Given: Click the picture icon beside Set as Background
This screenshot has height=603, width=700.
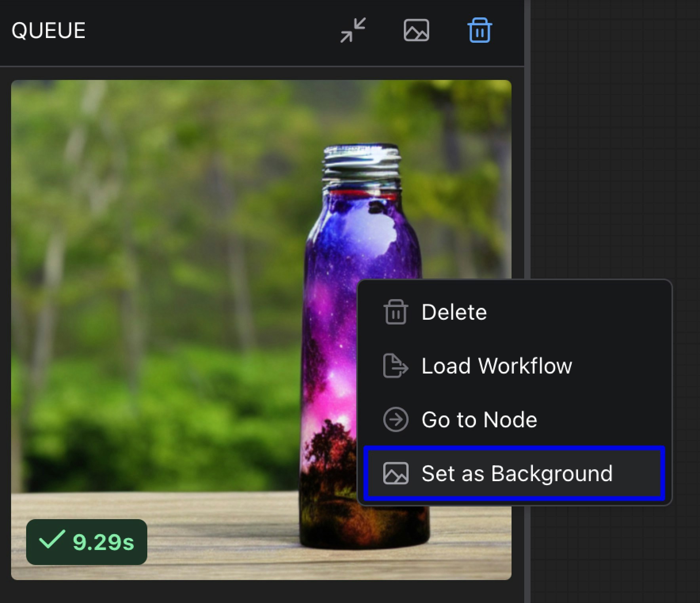Looking at the screenshot, I should coord(395,474).
